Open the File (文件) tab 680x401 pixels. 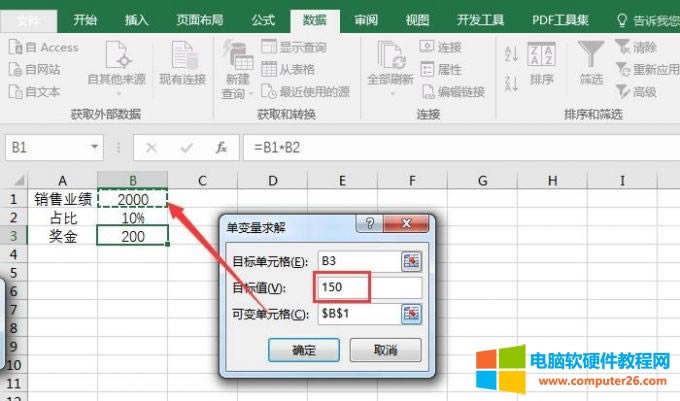tap(29, 20)
